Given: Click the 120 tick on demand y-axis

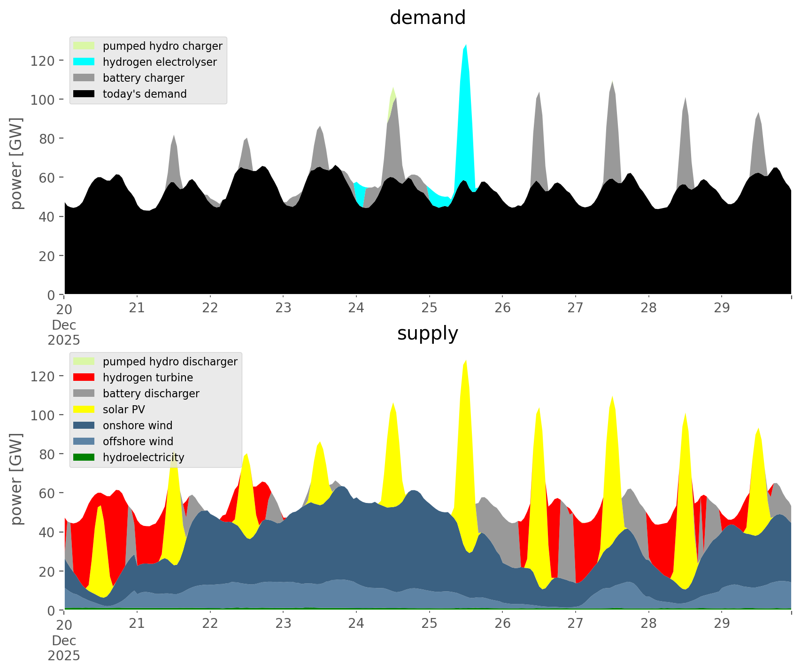Looking at the screenshot, I should (43, 61).
